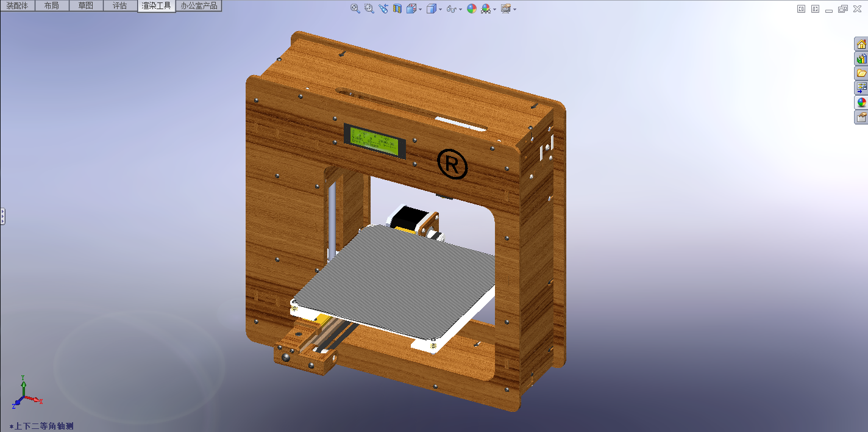The image size is (868, 432).
Task: Open the 评估 tab
Action: tap(120, 5)
